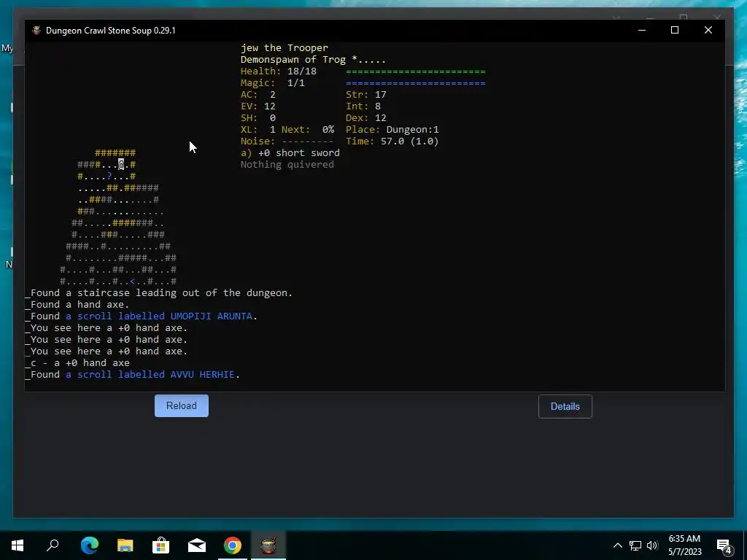Click 'Time: 57.0 (1.0)' text

tap(392, 141)
